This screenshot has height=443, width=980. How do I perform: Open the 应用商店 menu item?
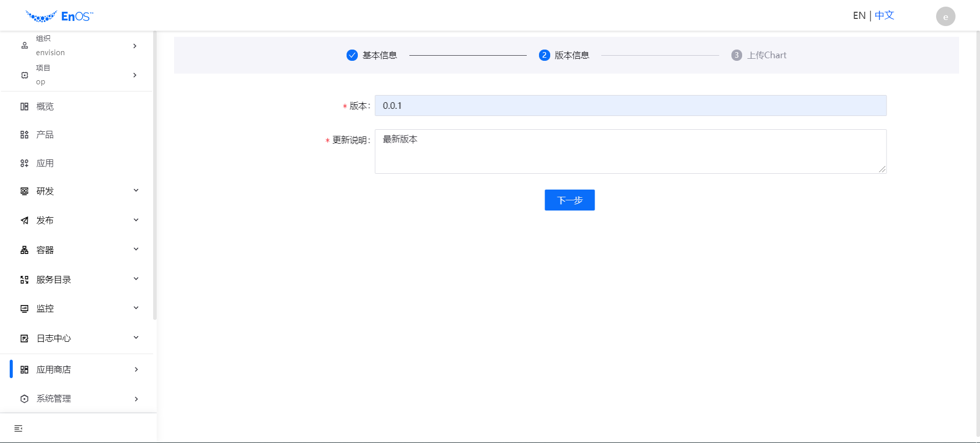[x=54, y=369]
